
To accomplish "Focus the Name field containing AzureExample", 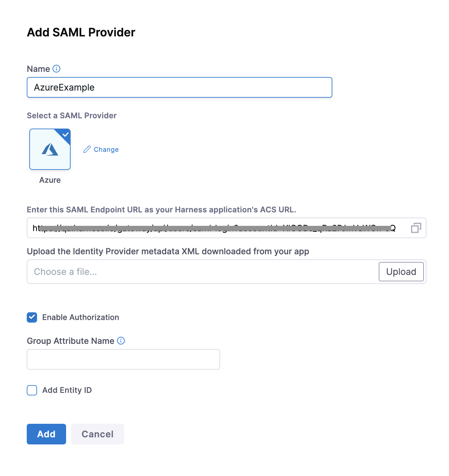I will 179,87.
